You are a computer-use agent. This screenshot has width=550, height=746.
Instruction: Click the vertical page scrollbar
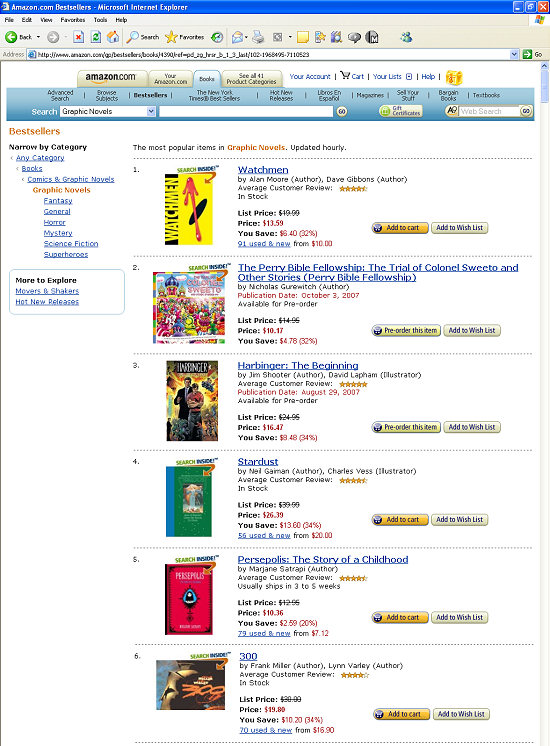(x=545, y=403)
